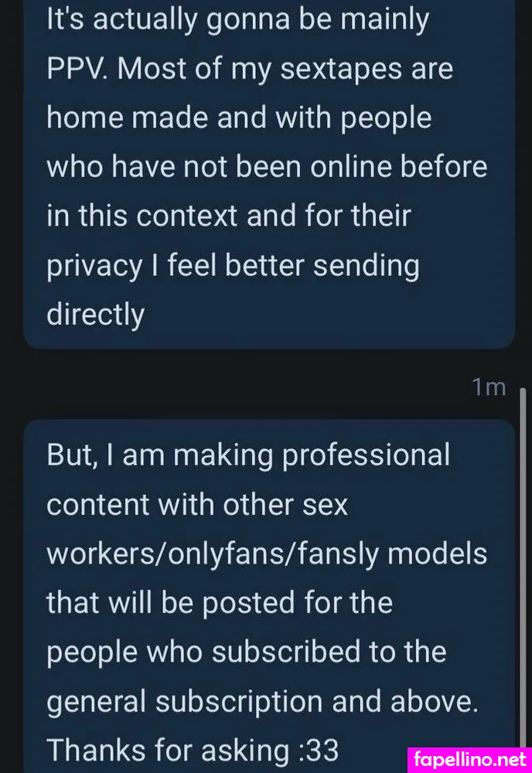Click the word "directly" ending first message
This screenshot has width=532, height=773.
(95, 315)
